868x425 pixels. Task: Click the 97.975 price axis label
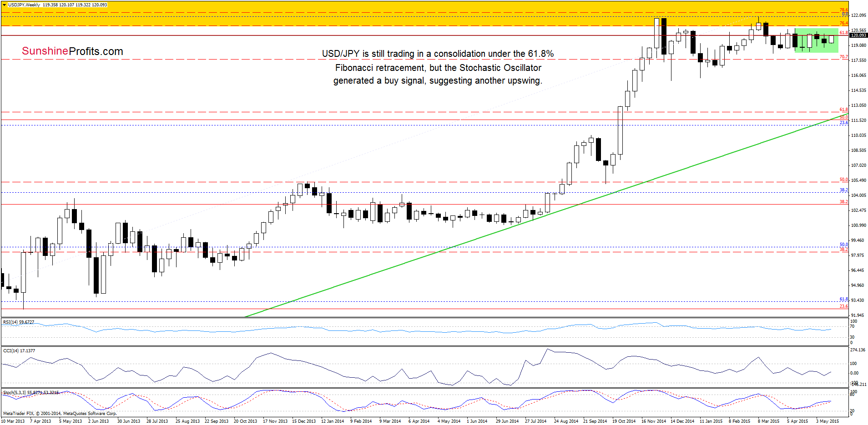(x=858, y=255)
